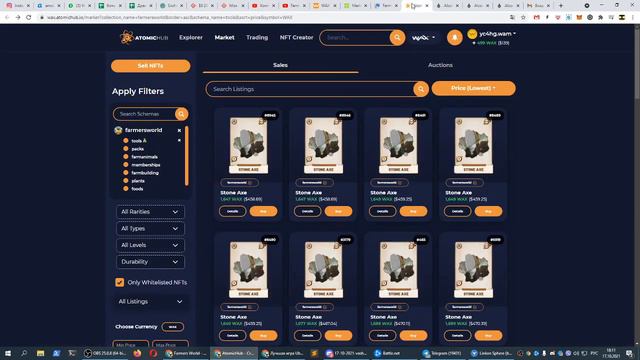This screenshot has height=360, width=640.
Task: Open Windows taskbar search
Action: coord(24,353)
